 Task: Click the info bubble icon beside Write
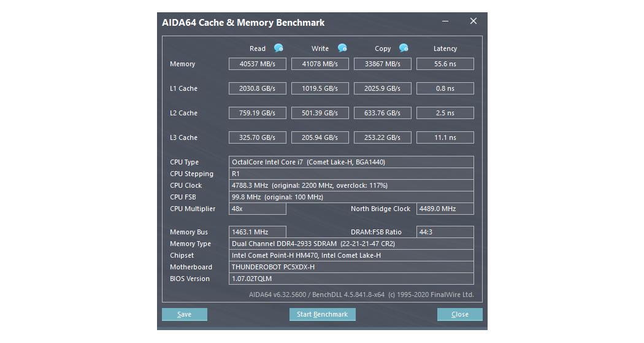click(342, 48)
